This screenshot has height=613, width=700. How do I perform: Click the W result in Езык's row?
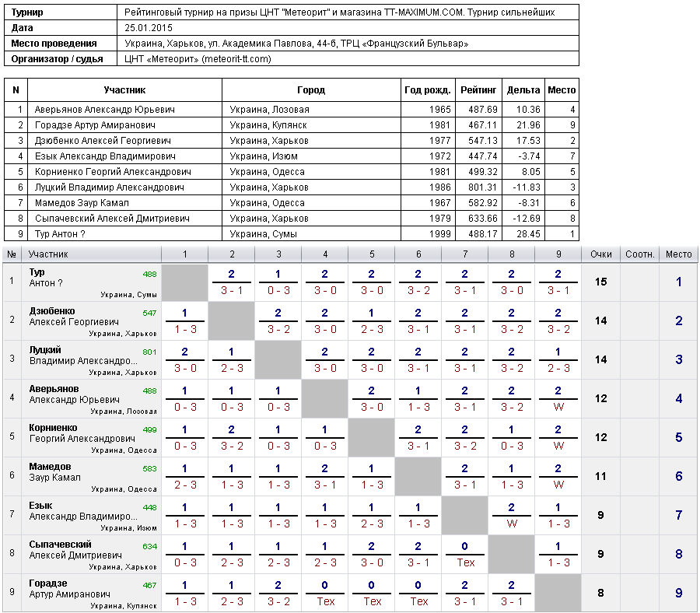coord(512,524)
